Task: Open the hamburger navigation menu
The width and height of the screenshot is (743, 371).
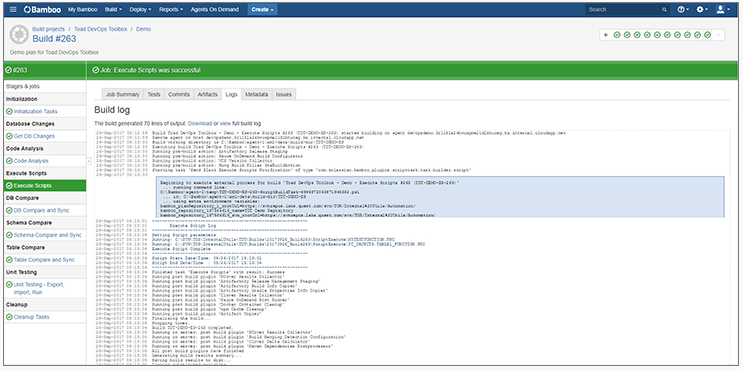Action: tap(13, 9)
